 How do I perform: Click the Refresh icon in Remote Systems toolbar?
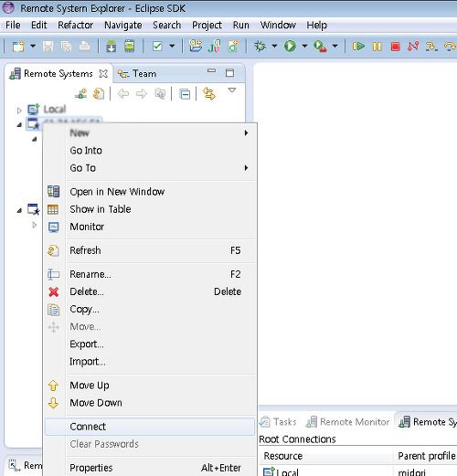pyautogui.click(x=99, y=94)
